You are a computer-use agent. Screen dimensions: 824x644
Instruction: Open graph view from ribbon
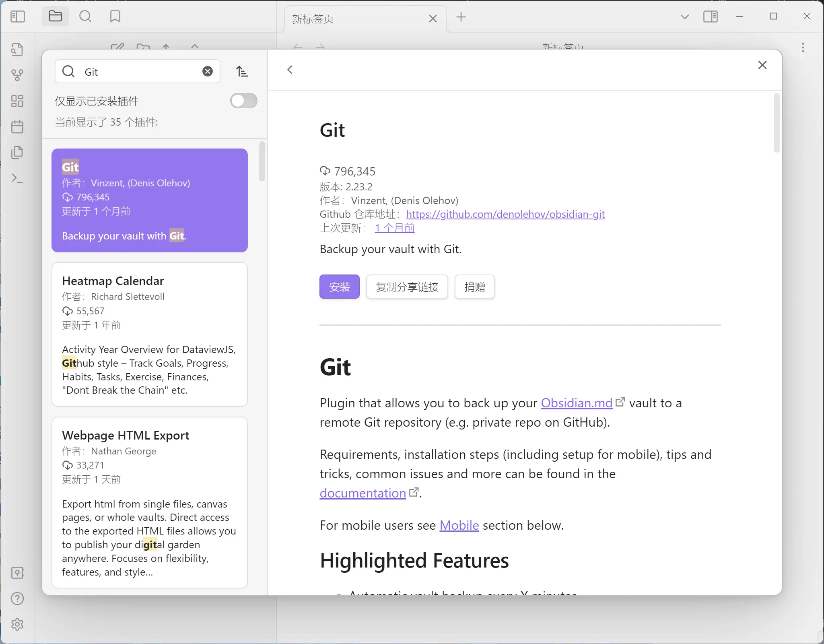pos(17,75)
